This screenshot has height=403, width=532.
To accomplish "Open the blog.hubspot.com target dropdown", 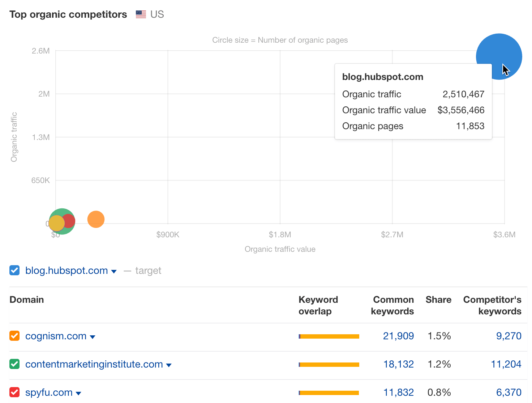I will [x=114, y=271].
